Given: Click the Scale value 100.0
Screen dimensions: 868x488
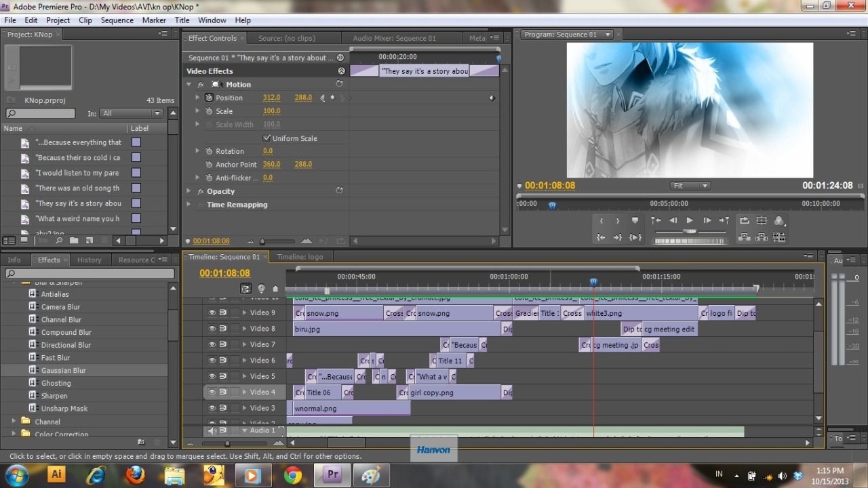Looking at the screenshot, I should pyautogui.click(x=271, y=111).
